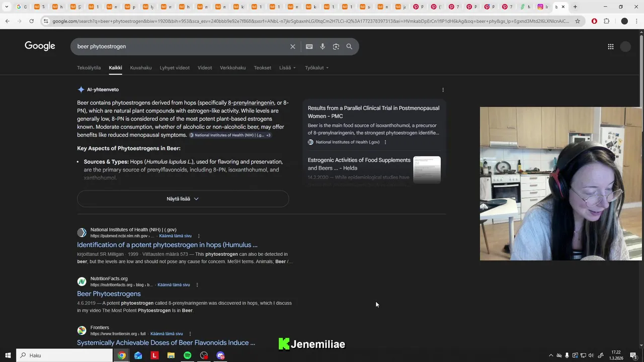Open the browser extensions puzzle icon
The height and width of the screenshot is (362, 644).
(x=606, y=21)
